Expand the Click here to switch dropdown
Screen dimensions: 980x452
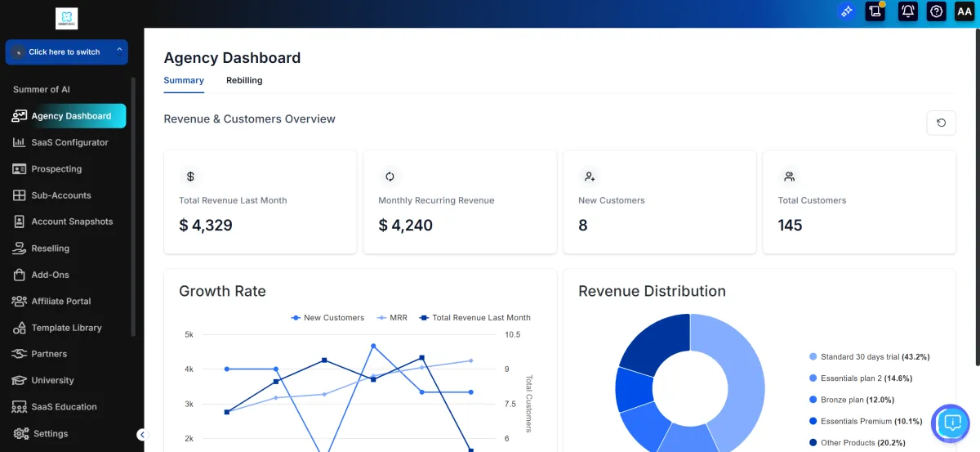pos(66,51)
